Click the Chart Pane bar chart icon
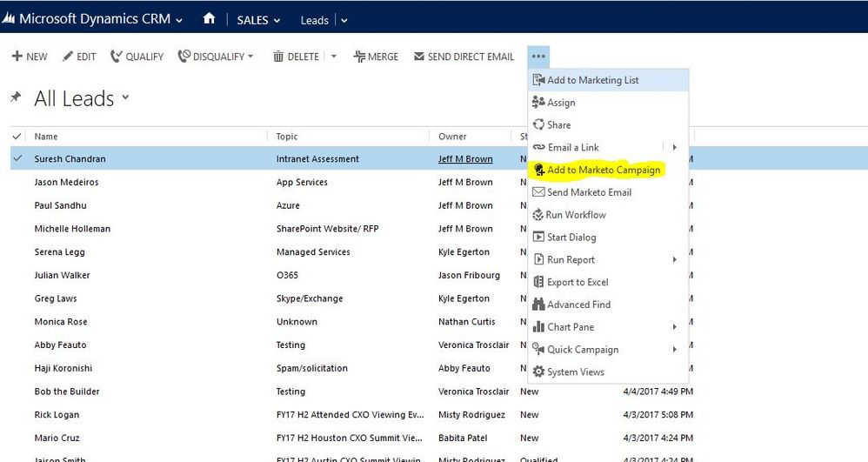Screen dimensions: 868x462 pos(538,327)
